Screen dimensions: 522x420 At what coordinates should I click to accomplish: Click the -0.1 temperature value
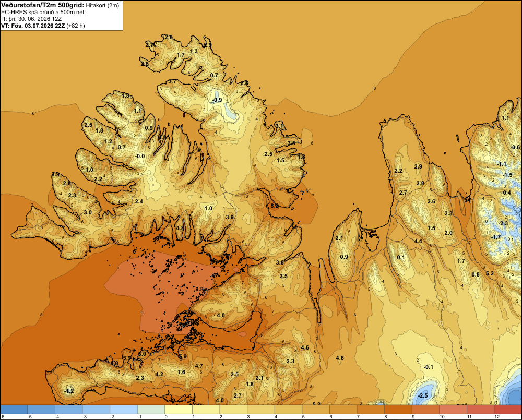(x=428, y=367)
